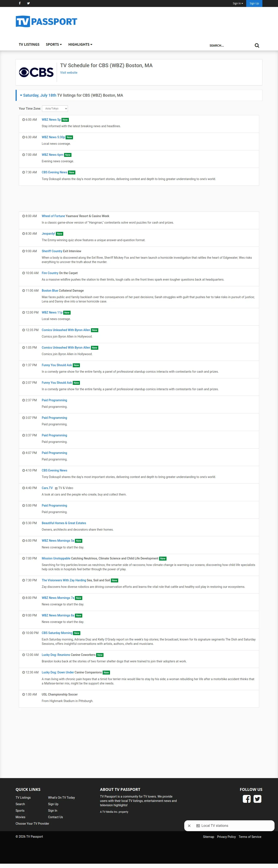This screenshot has height=868, width=278.
Task: Open footer Sign In quick link
Action: click(52, 810)
